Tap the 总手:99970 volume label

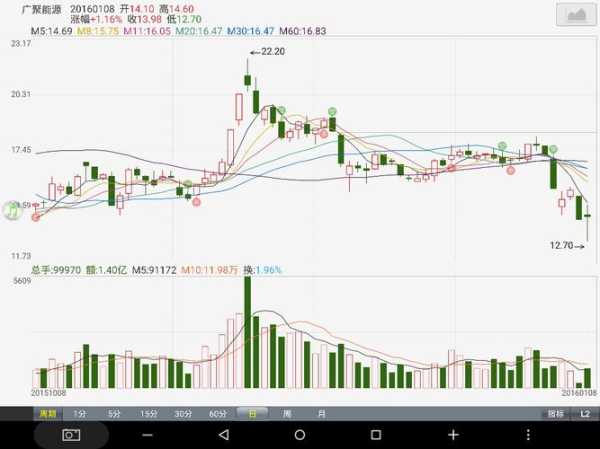[56, 270]
